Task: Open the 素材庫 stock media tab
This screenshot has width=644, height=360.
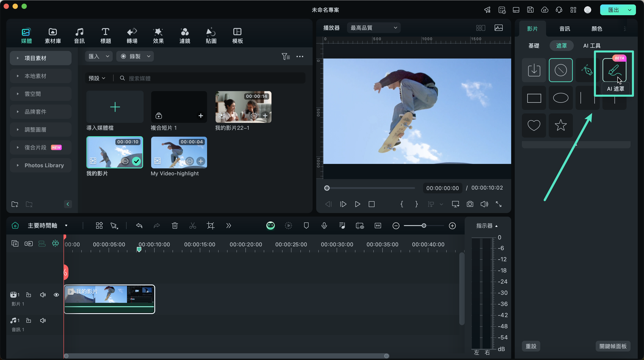Action: point(53,36)
